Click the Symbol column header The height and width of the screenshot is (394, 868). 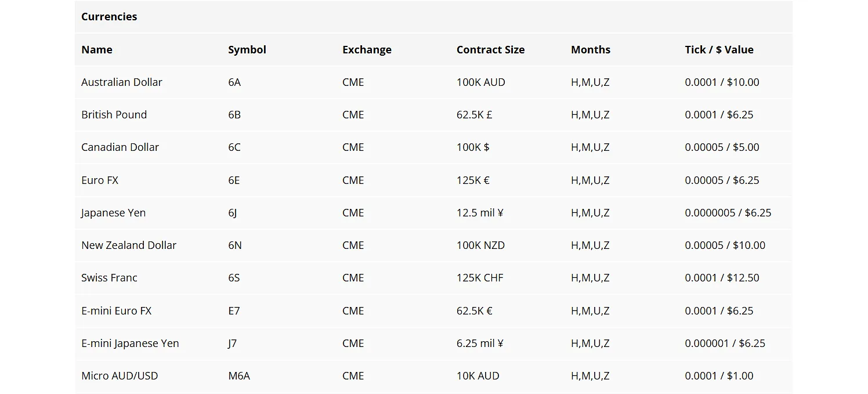pyautogui.click(x=247, y=50)
